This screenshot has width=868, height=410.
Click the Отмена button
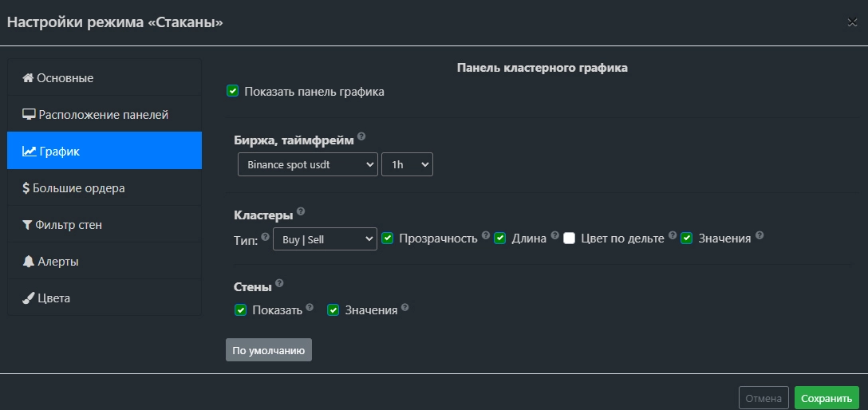click(764, 398)
